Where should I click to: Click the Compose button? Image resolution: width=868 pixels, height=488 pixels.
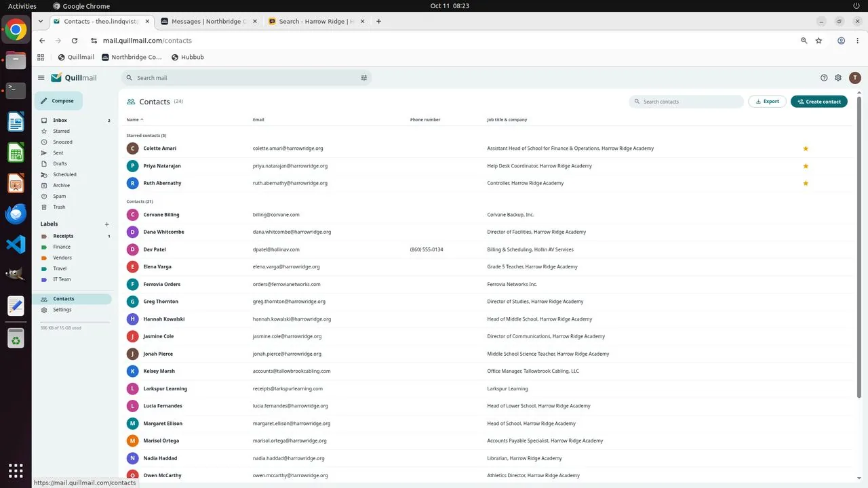(59, 101)
